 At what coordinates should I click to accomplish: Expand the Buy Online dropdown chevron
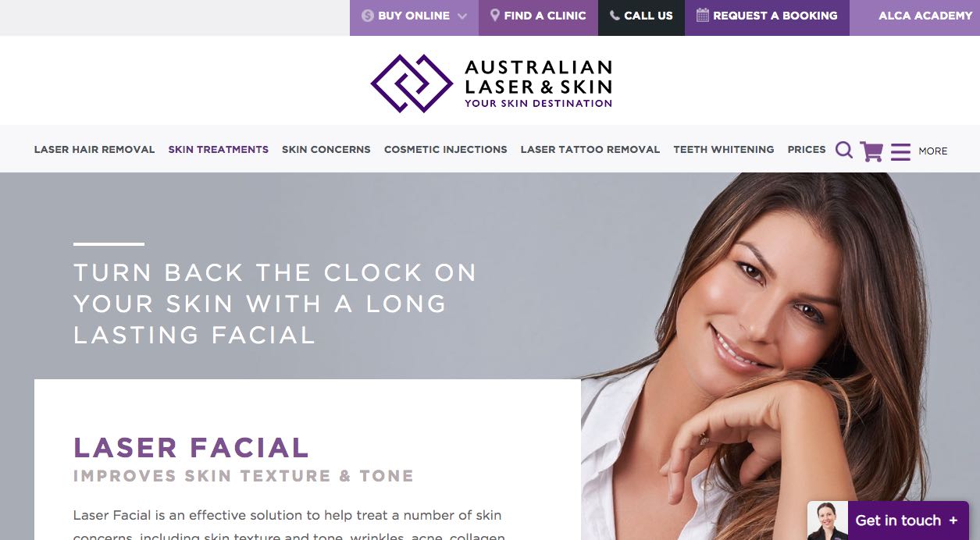(x=461, y=16)
